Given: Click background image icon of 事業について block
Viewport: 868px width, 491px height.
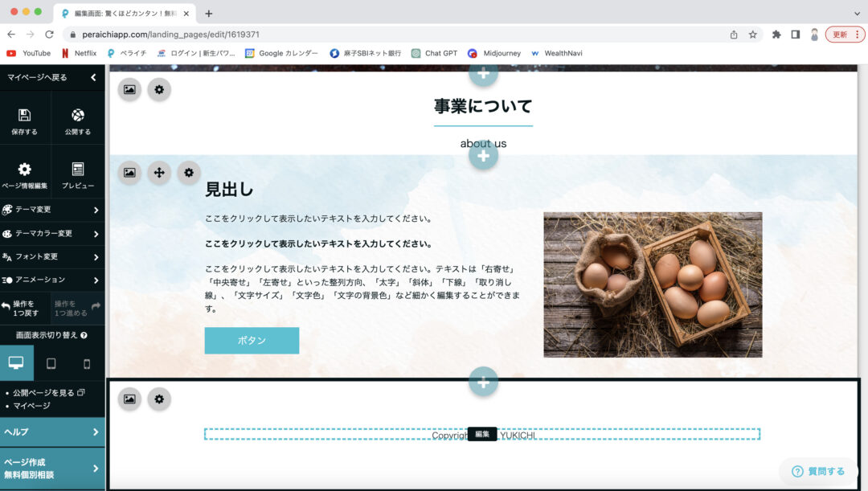Looking at the screenshot, I should 129,89.
